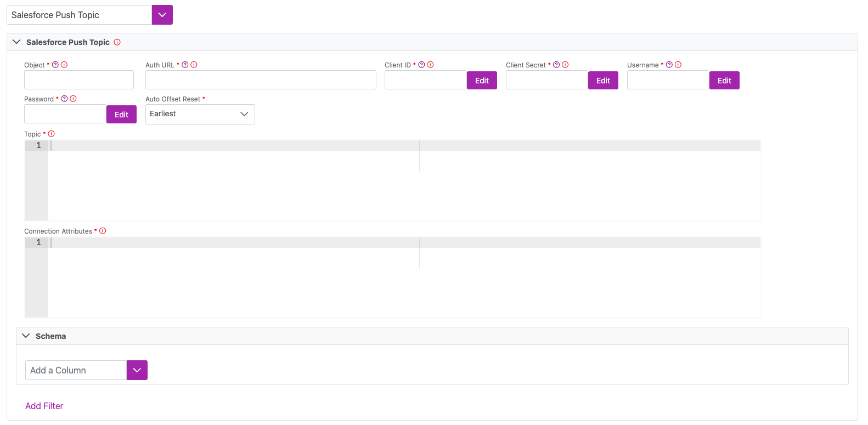
Task: Click info icon beside Salesforce Push Topic header
Action: [x=117, y=42]
